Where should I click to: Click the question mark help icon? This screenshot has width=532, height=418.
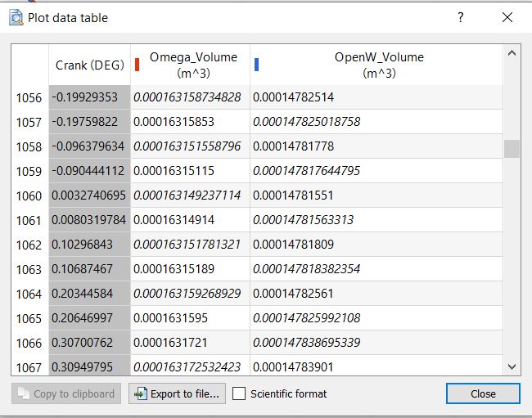click(x=461, y=17)
